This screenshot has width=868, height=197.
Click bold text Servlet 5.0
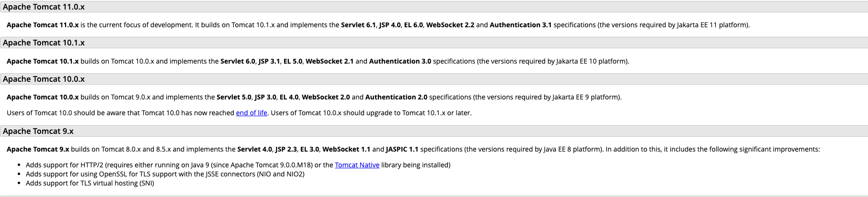[234, 97]
